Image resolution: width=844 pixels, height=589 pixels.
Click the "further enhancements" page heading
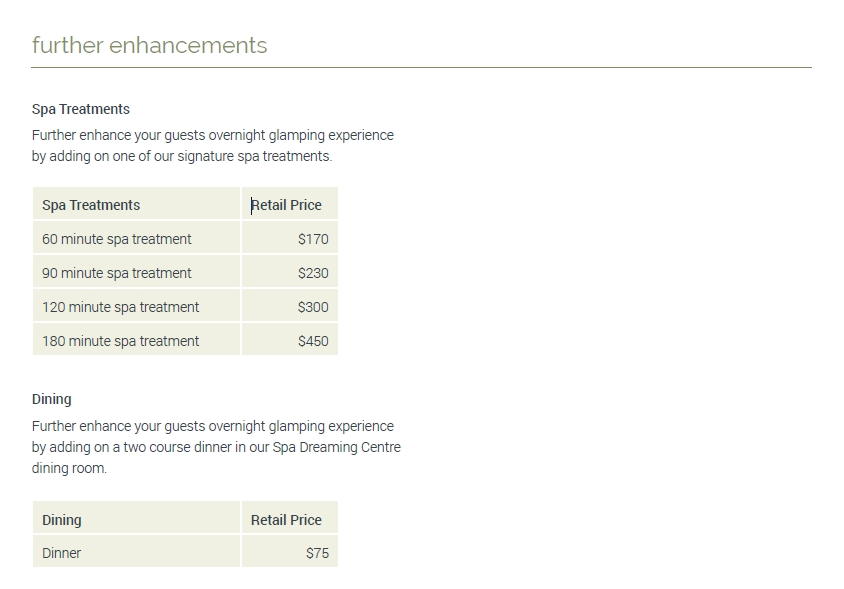tap(150, 45)
